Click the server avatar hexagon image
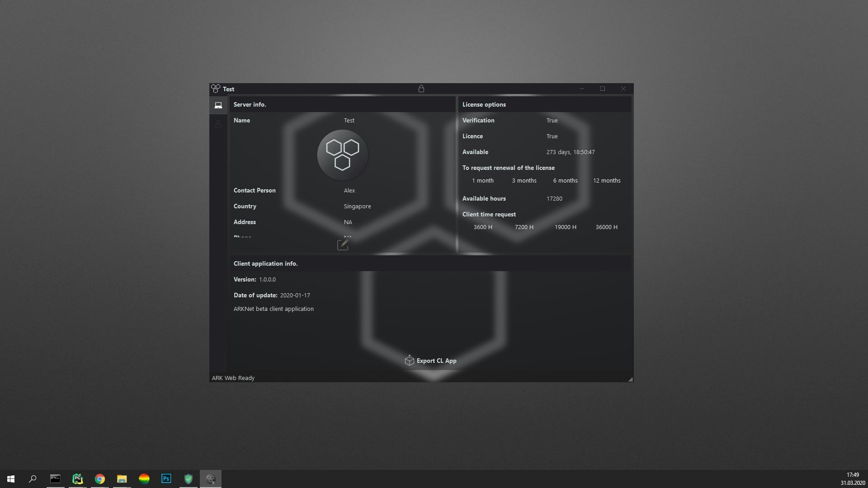Viewport: 868px width, 488px height. 343,155
